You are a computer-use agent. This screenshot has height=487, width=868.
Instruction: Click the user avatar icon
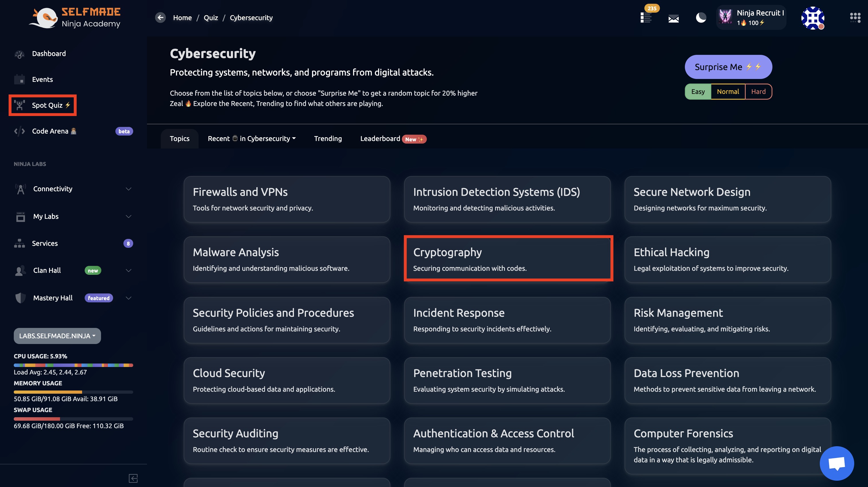click(812, 18)
